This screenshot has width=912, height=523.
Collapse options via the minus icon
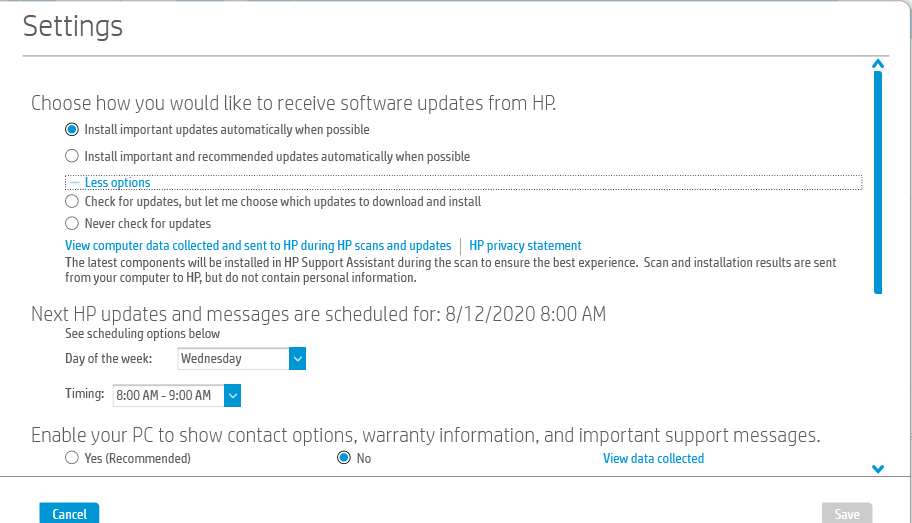click(x=75, y=183)
